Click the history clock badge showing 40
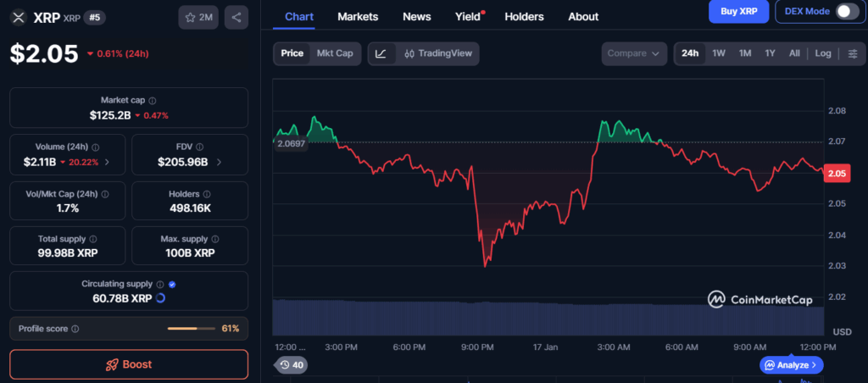 click(x=291, y=365)
